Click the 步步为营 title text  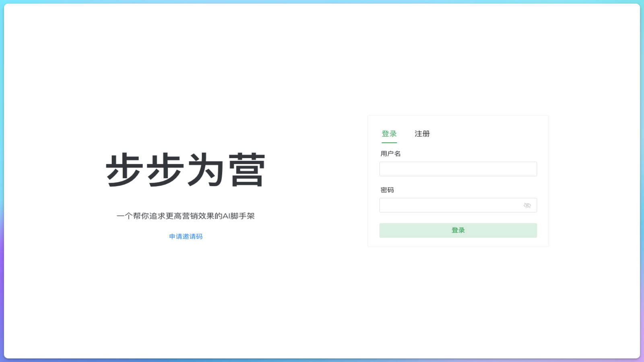185,169
